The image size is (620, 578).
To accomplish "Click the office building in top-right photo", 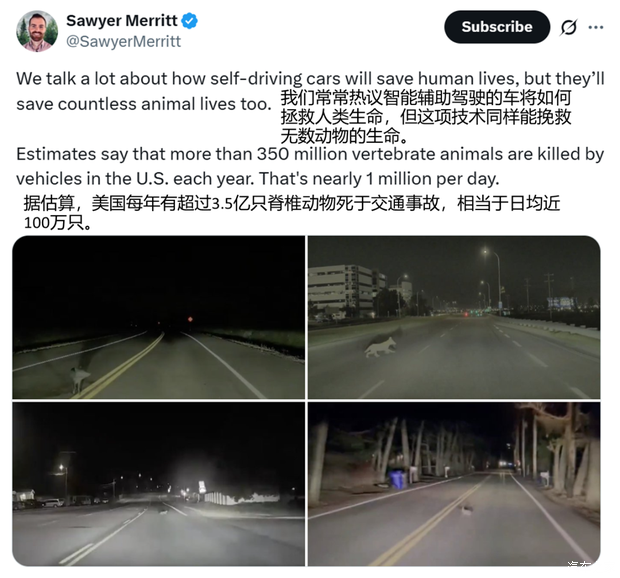I will click(x=345, y=291).
